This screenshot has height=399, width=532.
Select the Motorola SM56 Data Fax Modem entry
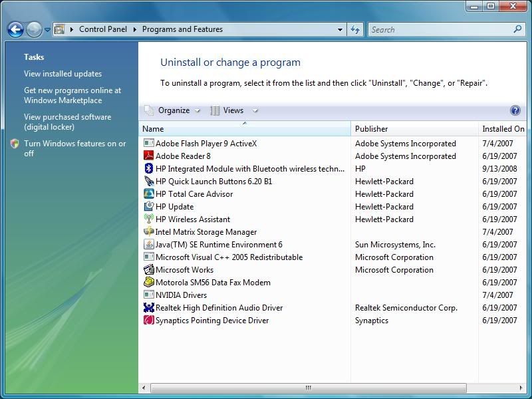(332, 282)
